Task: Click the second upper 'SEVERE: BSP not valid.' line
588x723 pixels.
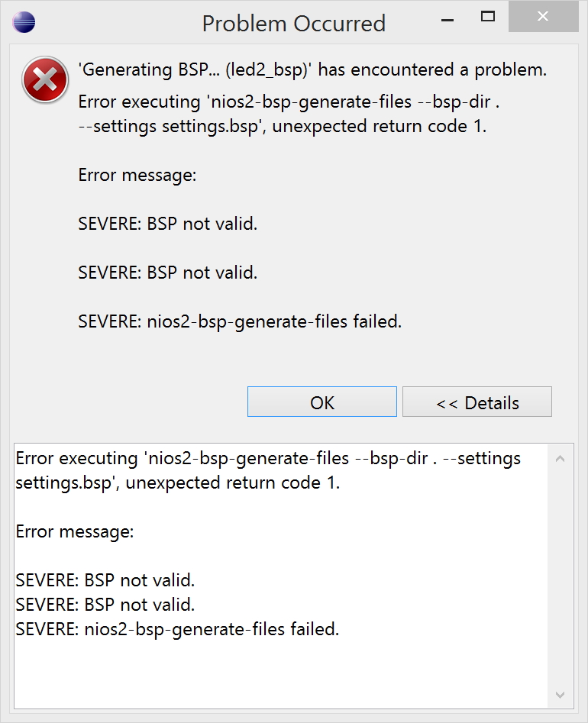Action: pyautogui.click(x=167, y=273)
